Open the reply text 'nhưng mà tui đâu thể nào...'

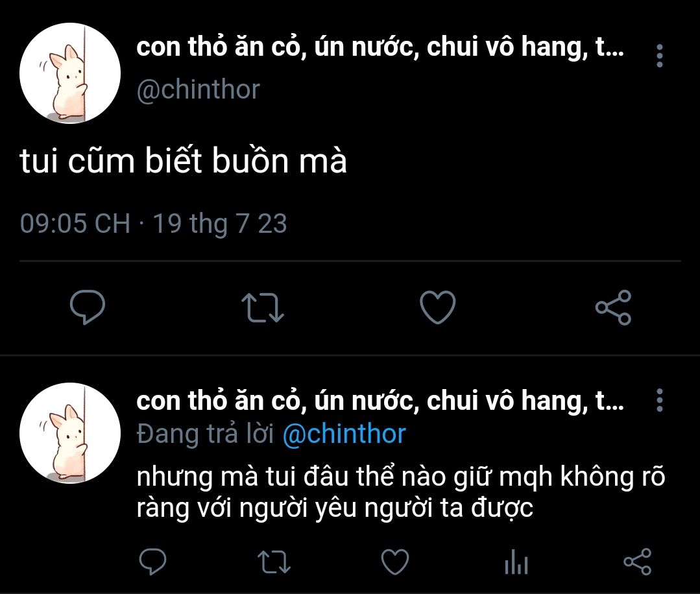pos(400,492)
